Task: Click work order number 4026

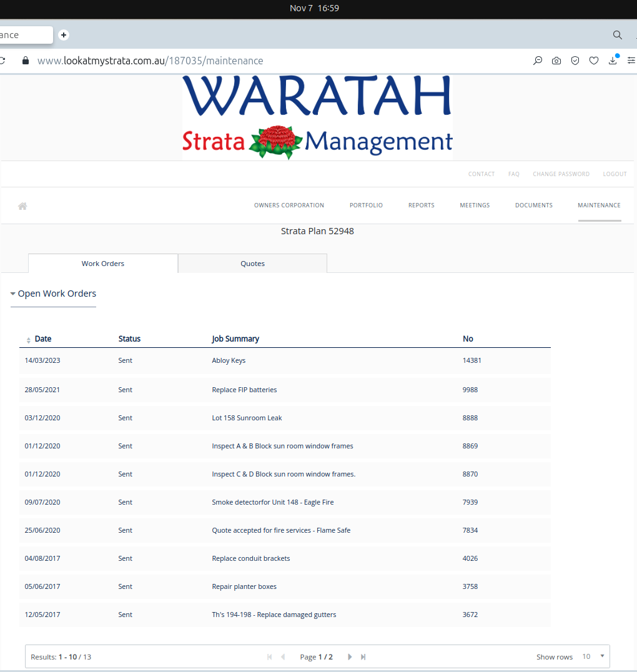Action: point(470,558)
